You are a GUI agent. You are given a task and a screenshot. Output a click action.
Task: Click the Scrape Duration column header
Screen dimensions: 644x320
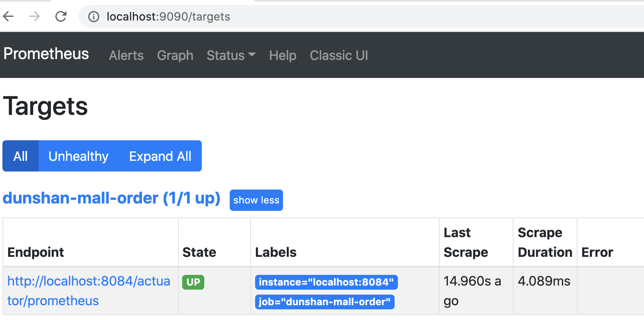545,242
